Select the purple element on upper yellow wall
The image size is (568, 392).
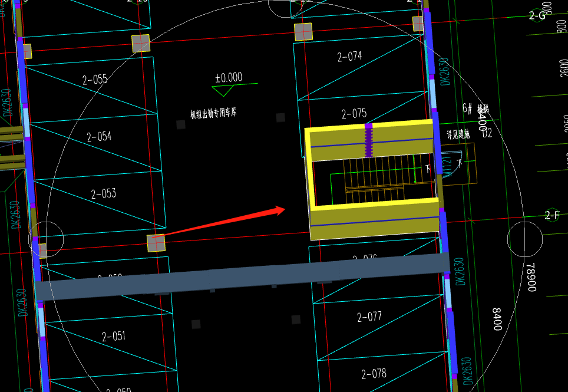coord(369,141)
